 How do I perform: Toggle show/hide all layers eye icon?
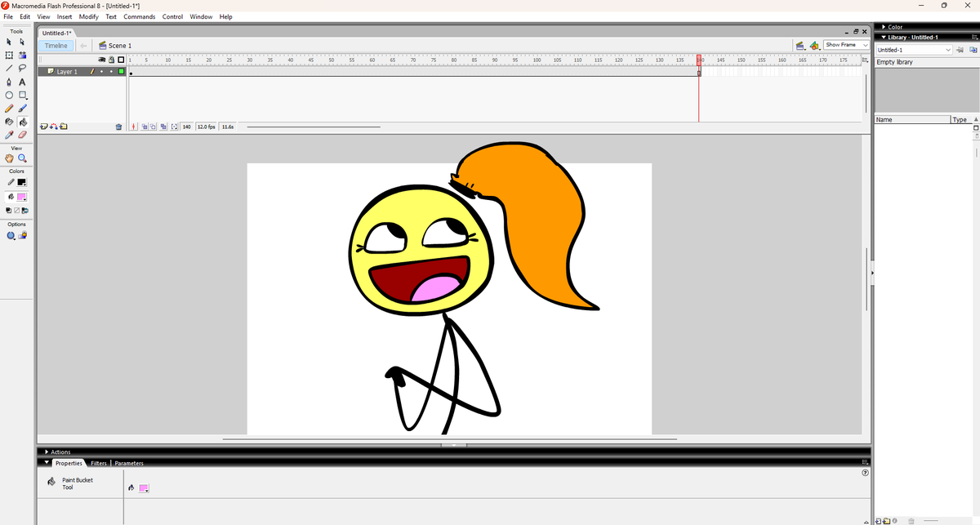[x=103, y=60]
